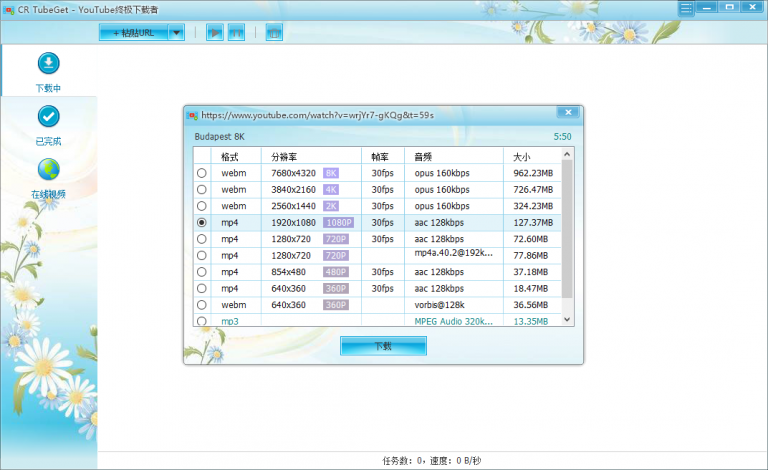This screenshot has height=470, width=768.
Task: Open the Downloading section in the sidebar
Action: [48, 71]
